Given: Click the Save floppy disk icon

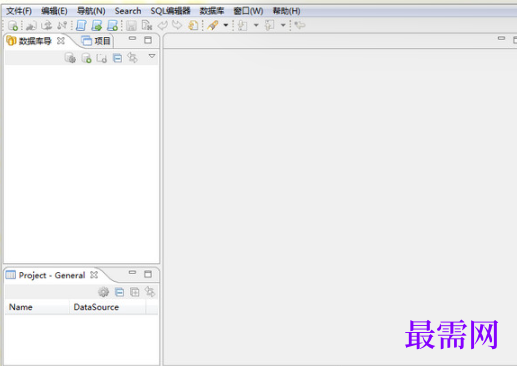Looking at the screenshot, I should (131, 25).
